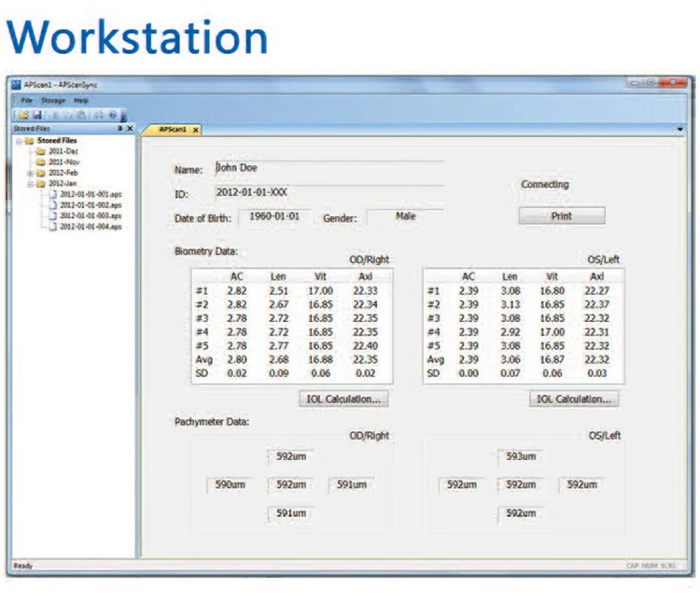Image resolution: width=700 pixels, height=598 pixels.
Task: Click the Name field with John Doe
Action: 327,168
